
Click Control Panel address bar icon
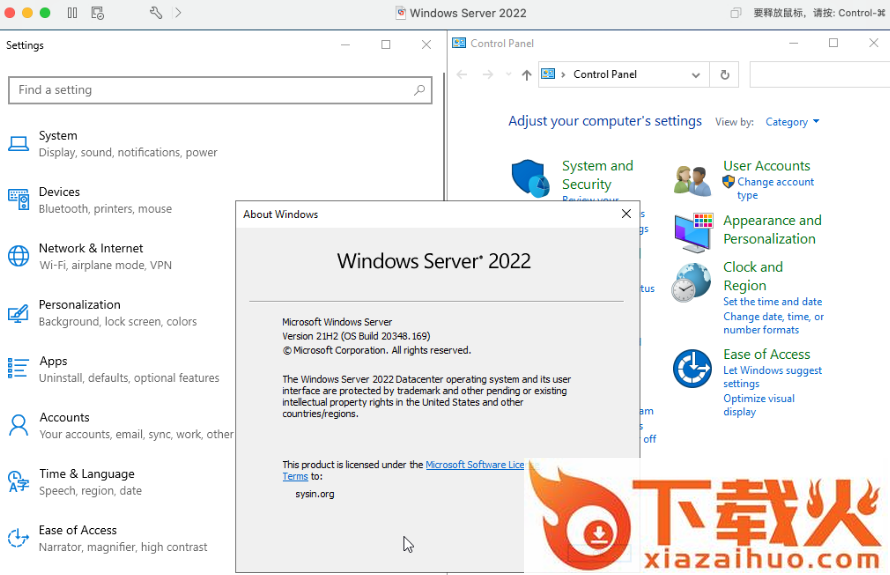(x=548, y=74)
